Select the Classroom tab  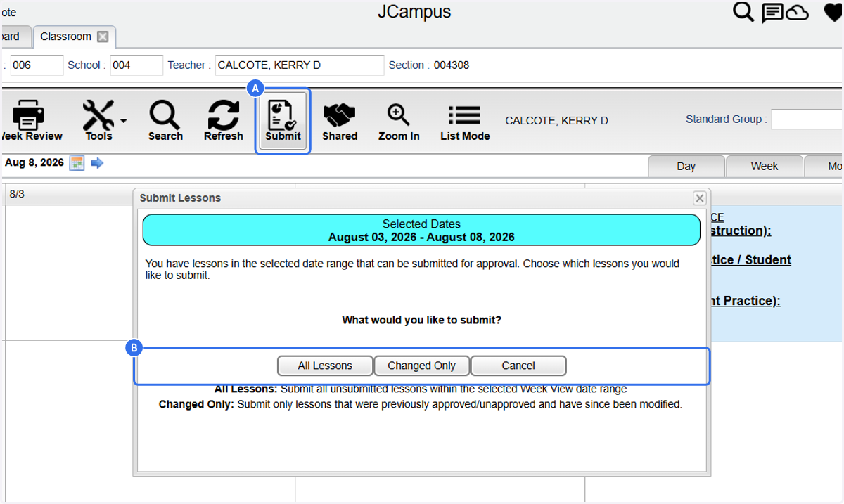66,37
